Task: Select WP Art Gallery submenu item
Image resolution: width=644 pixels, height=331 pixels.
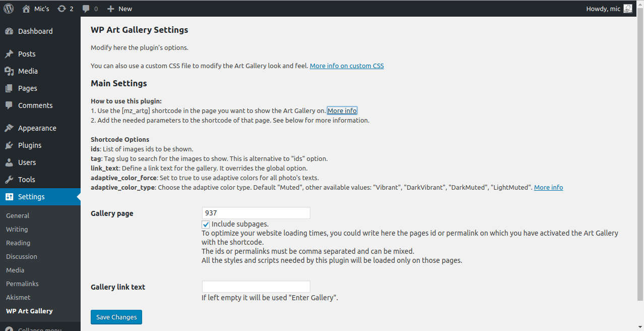Action: point(29,311)
